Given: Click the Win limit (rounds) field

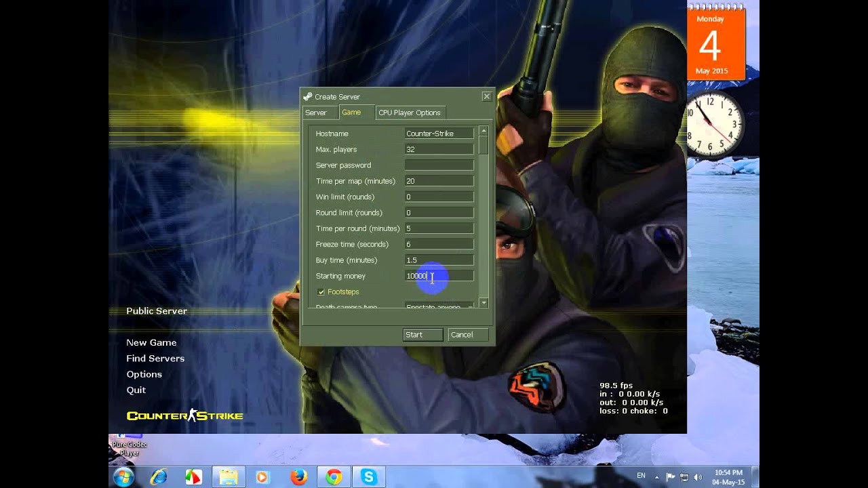Looking at the screenshot, I should pos(439,197).
